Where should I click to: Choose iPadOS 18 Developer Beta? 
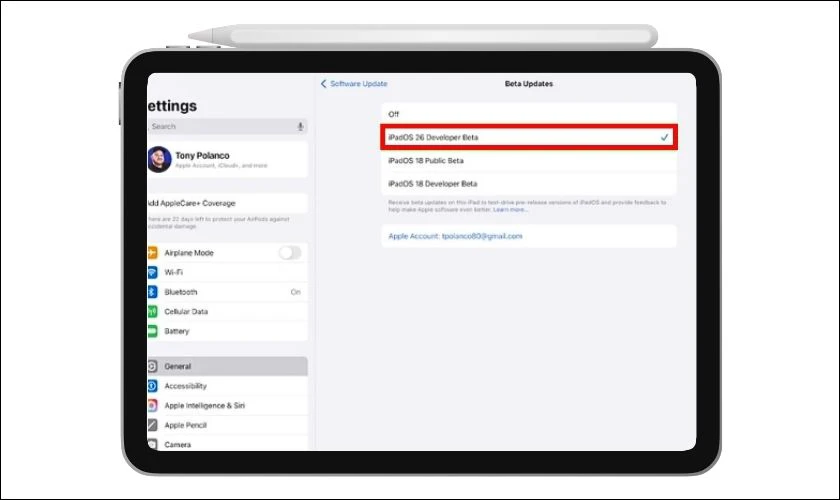tap(529, 183)
